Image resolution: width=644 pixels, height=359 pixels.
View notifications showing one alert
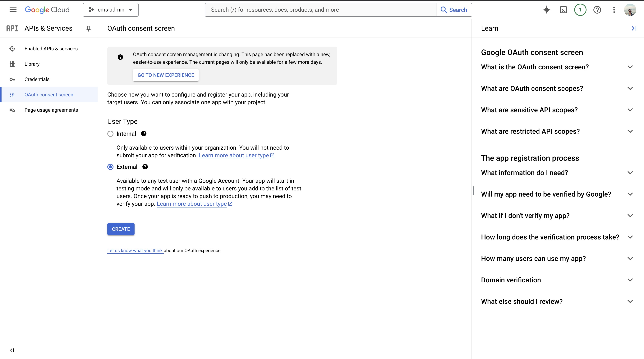coord(580,10)
